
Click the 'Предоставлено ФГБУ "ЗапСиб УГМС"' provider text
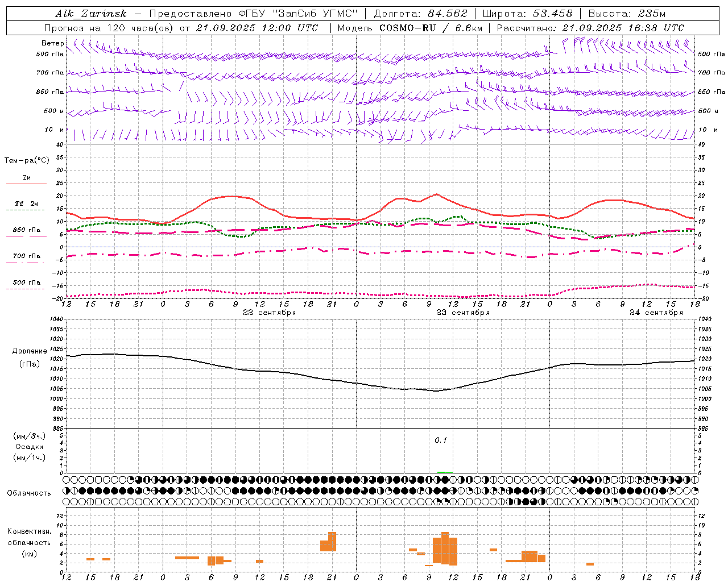pyautogui.click(x=253, y=14)
